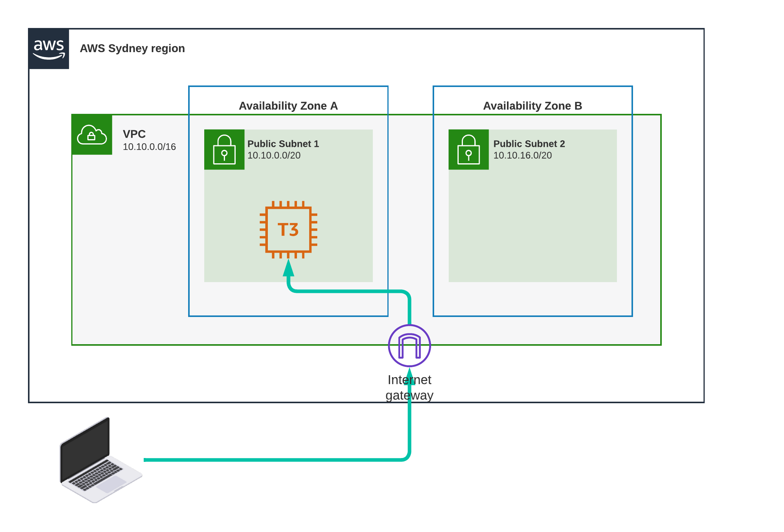Select the T3 instance chip icon
784x532 pixels.
288,230
